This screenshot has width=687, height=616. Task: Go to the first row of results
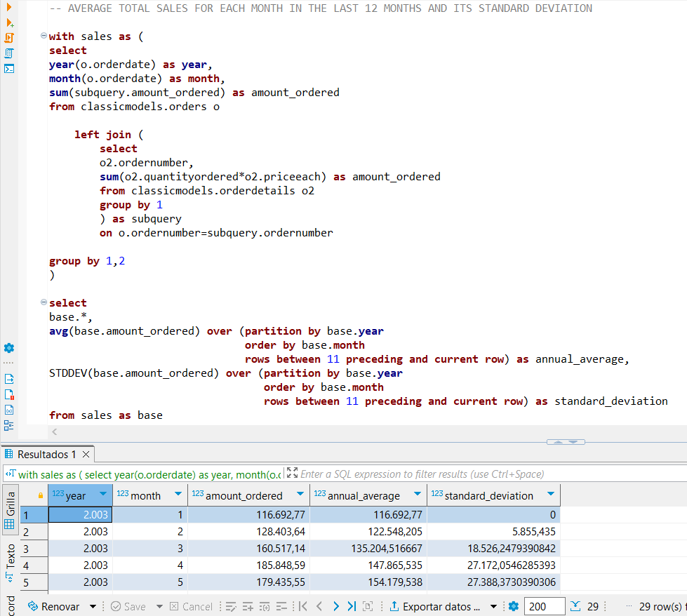(302, 606)
